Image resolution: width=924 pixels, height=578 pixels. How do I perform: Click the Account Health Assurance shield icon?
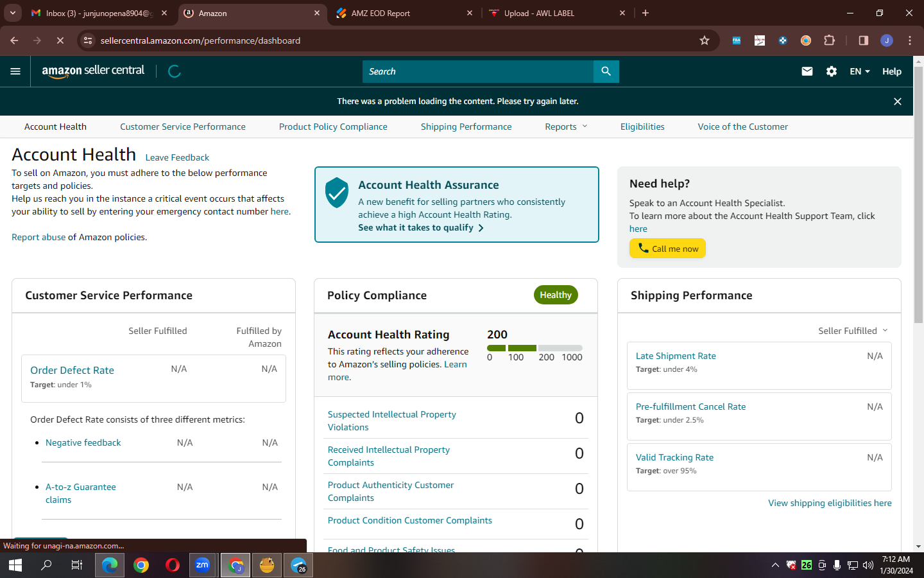(x=337, y=193)
